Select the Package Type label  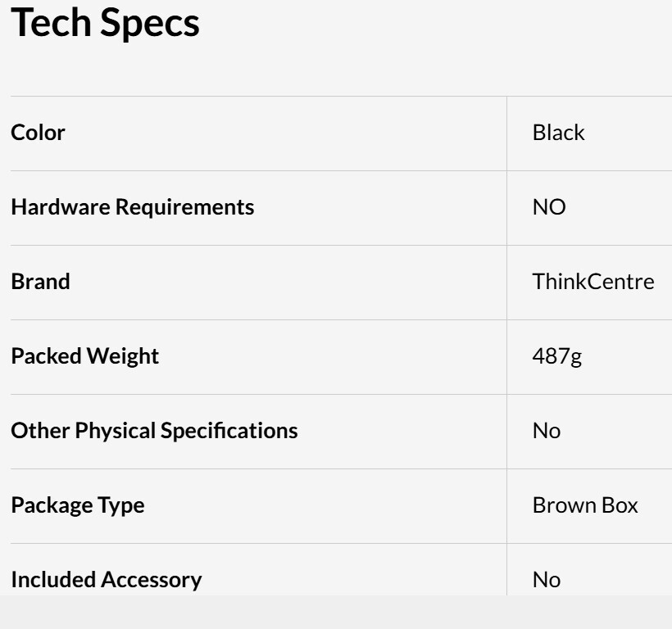click(x=78, y=505)
